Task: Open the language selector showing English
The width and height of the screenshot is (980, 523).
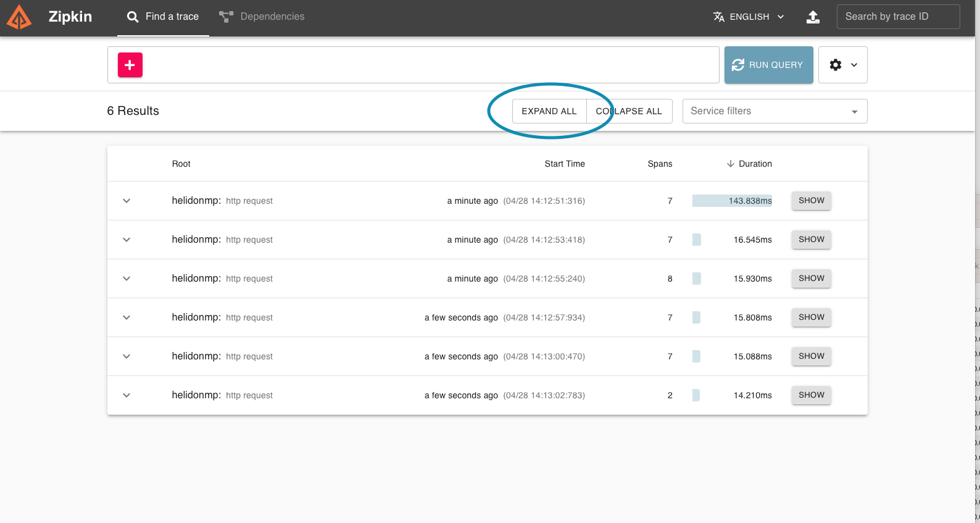Action: 749,17
